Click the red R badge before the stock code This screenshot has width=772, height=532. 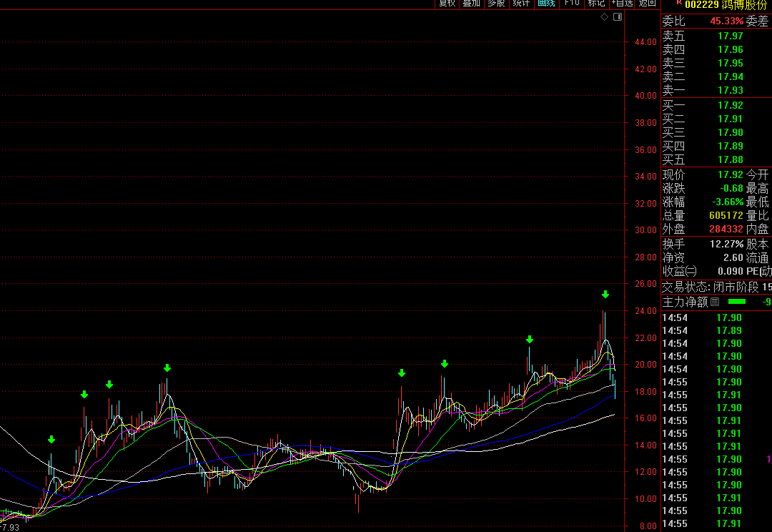pyautogui.click(x=680, y=3)
